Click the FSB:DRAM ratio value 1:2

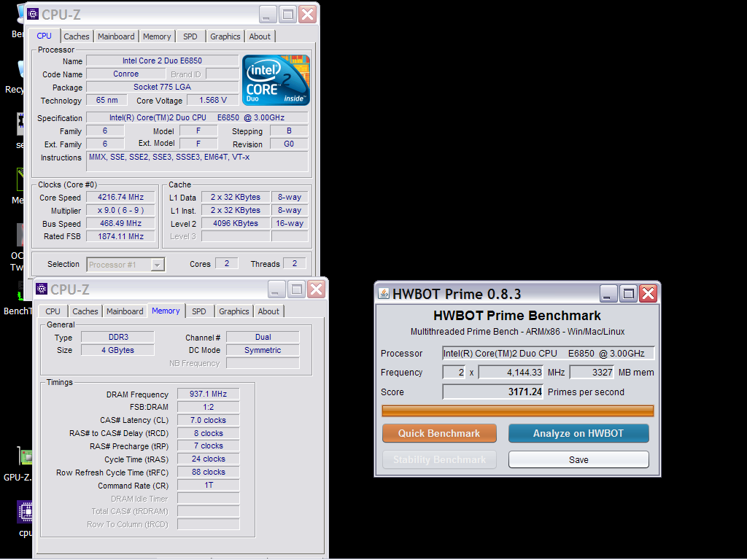pyautogui.click(x=208, y=407)
